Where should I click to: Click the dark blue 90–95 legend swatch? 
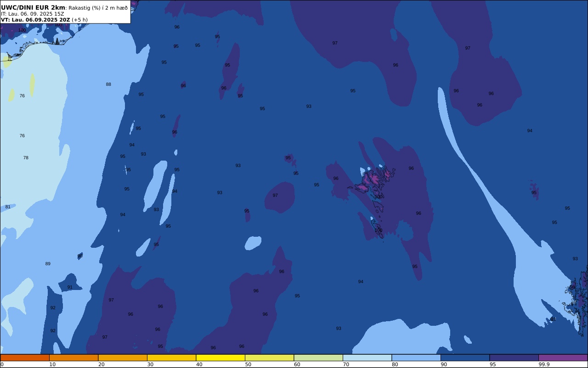(465, 357)
